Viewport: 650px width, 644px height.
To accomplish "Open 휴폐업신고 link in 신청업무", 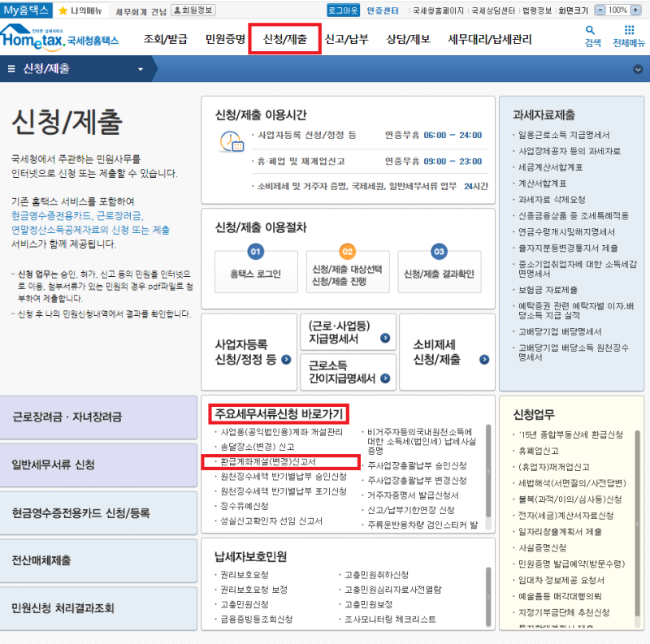I will click(539, 451).
